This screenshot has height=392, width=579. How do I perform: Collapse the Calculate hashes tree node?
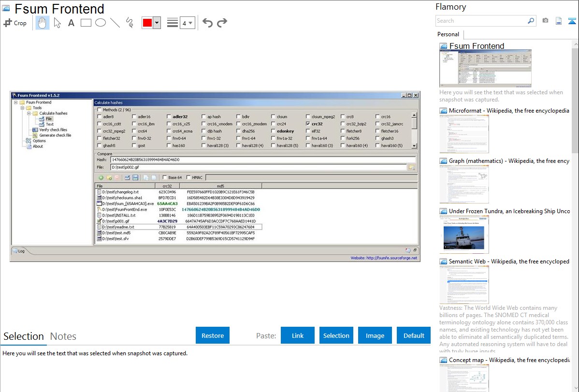[29, 114]
